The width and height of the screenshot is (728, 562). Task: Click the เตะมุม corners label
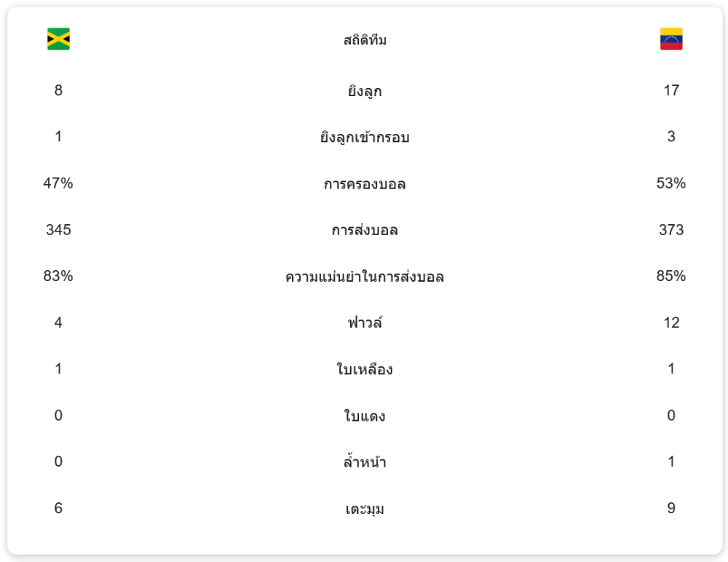click(x=365, y=509)
